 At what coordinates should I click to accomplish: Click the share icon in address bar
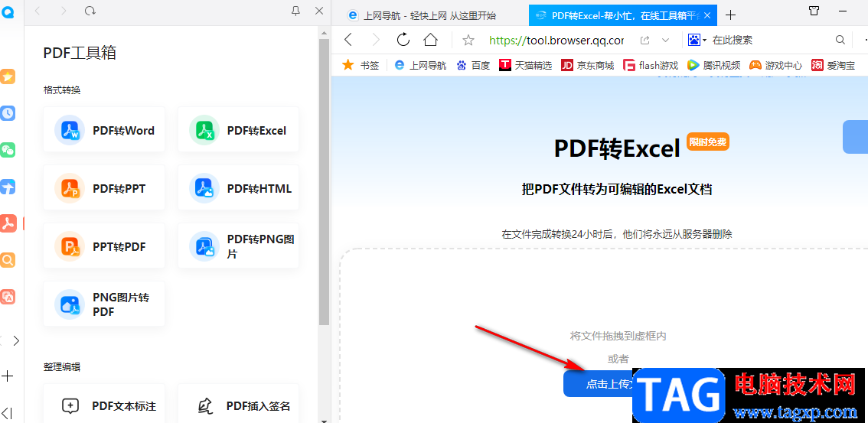point(645,40)
